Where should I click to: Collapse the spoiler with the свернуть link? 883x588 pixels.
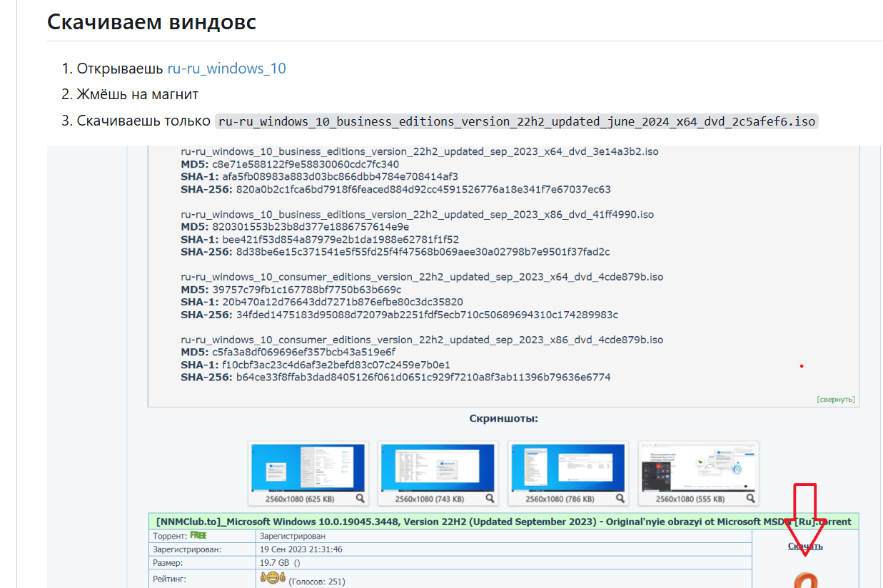pyautogui.click(x=836, y=400)
